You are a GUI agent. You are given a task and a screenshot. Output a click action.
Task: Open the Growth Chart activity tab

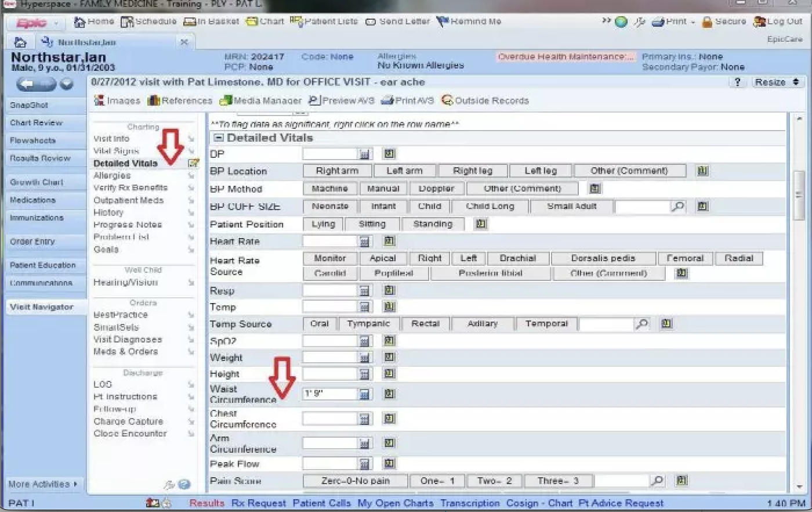click(x=45, y=182)
